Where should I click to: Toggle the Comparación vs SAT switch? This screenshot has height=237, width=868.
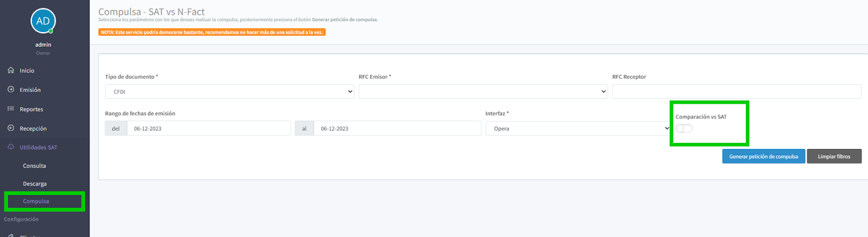tap(684, 128)
